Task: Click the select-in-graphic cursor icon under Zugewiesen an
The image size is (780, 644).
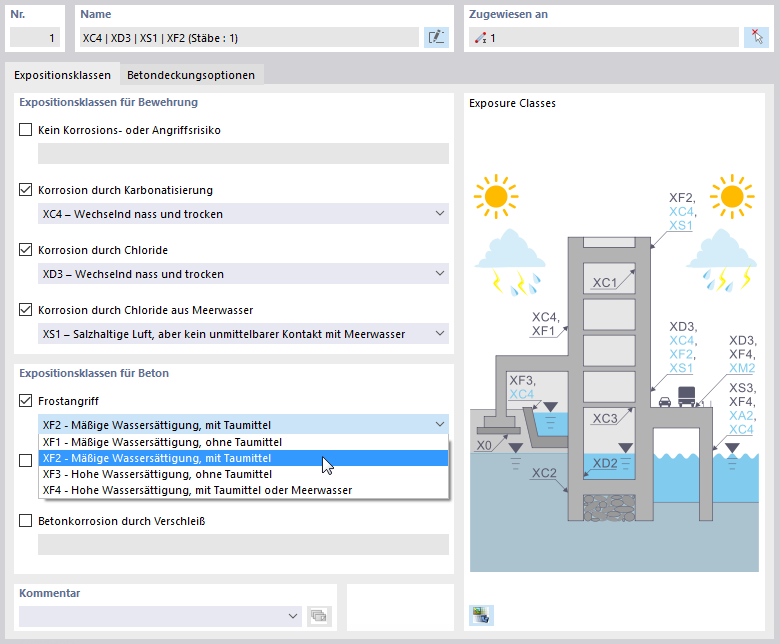Action: pos(756,37)
